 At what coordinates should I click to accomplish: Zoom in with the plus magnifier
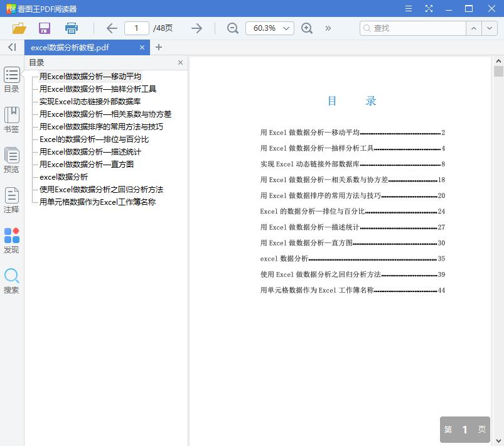point(307,28)
